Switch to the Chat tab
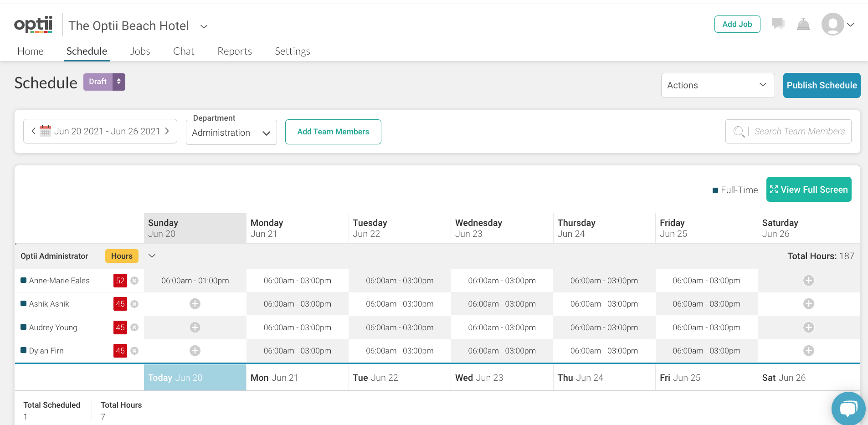Viewport: 868px width, 425px height. (x=184, y=51)
